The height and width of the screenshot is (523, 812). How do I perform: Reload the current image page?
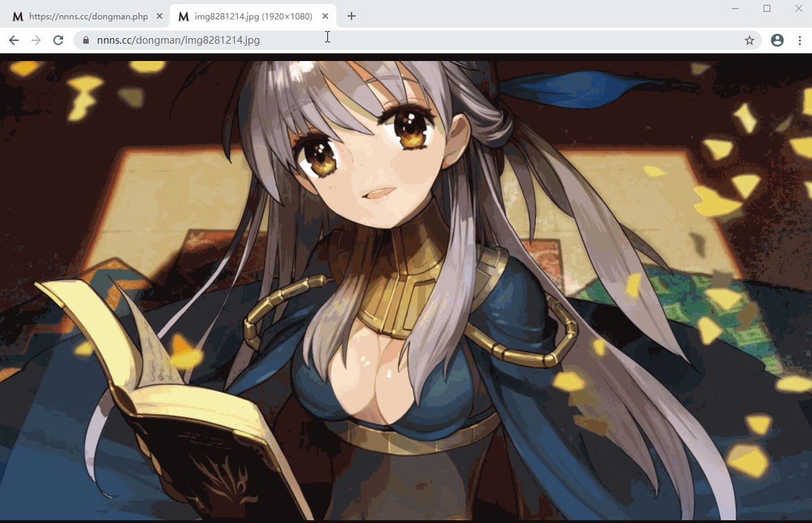coord(58,40)
